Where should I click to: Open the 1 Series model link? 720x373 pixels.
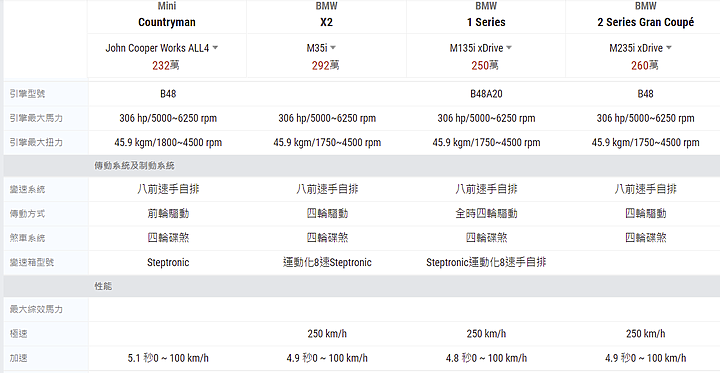pyautogui.click(x=486, y=22)
